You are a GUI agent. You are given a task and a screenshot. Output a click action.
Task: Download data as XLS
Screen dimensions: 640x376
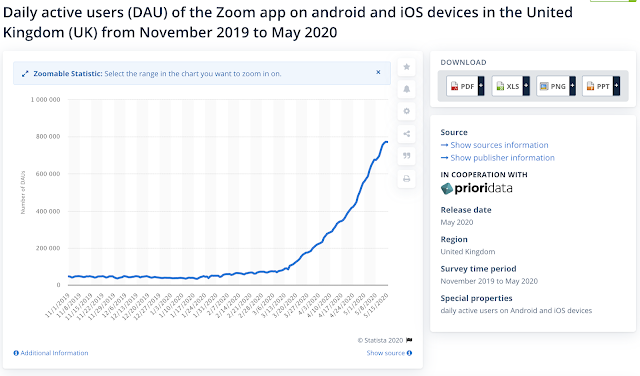pos(508,86)
